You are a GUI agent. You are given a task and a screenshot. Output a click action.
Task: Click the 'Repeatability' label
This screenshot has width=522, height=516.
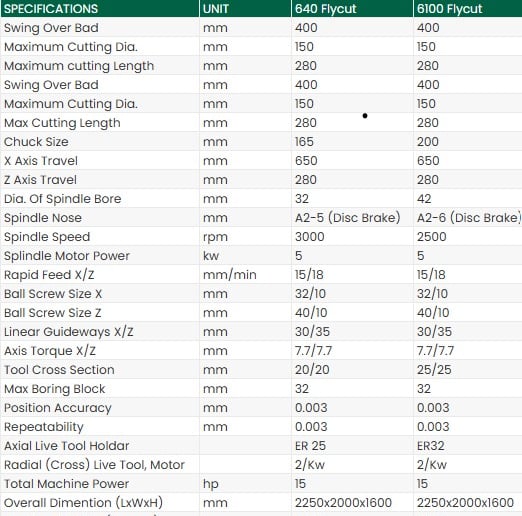coord(44,427)
